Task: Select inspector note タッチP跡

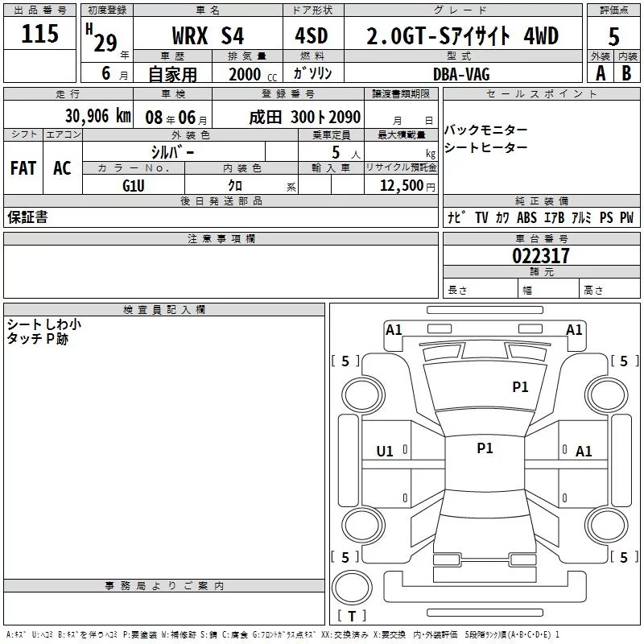Action: coord(37,339)
